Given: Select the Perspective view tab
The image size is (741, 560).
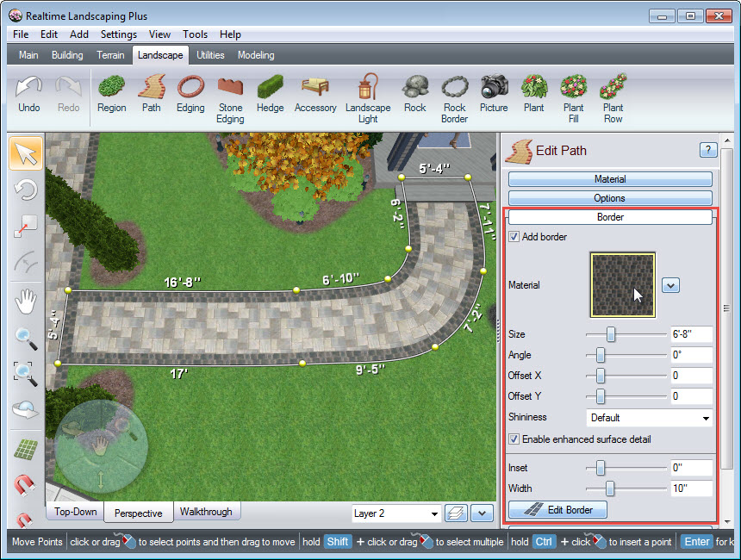Looking at the screenshot, I should (138, 513).
